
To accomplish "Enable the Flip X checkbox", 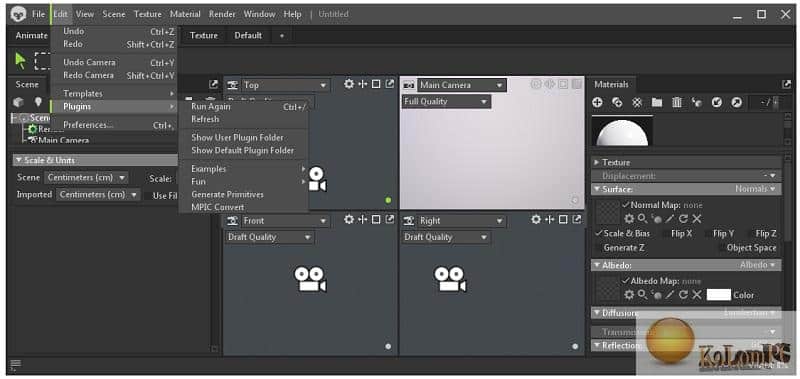I will click(x=667, y=234).
